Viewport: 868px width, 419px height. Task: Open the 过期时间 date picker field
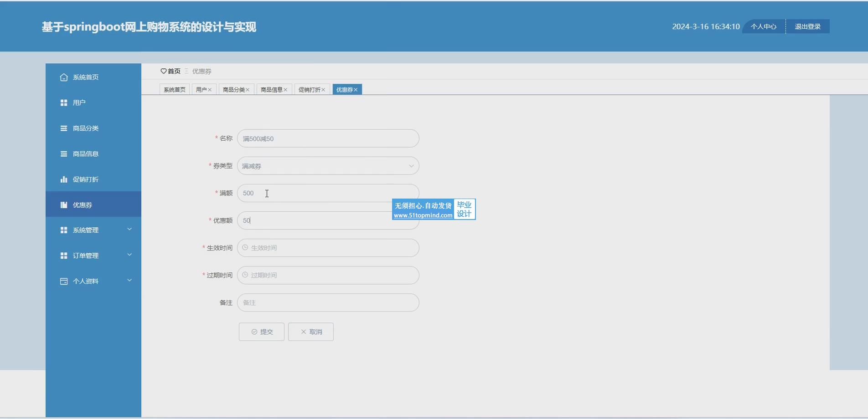(x=328, y=275)
